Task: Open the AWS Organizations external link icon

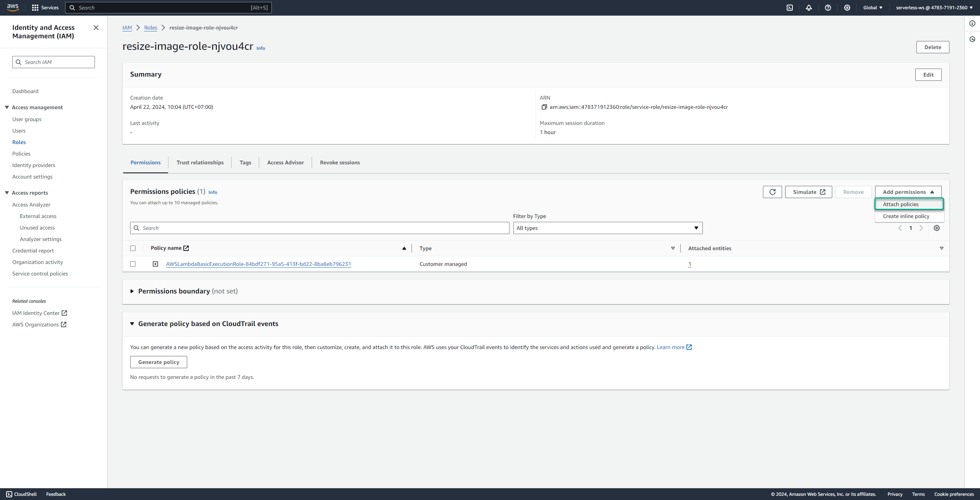Action: [x=64, y=325]
